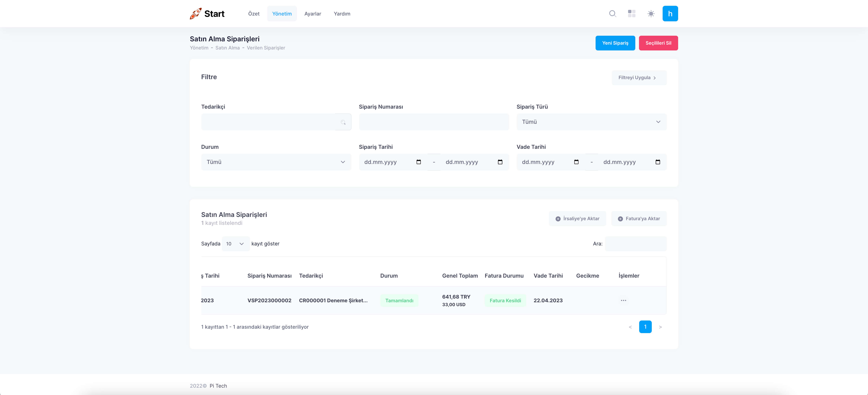Image resolution: width=868 pixels, height=395 pixels.
Task: Open the rows-per-page 10 dropdown
Action: coord(235,243)
